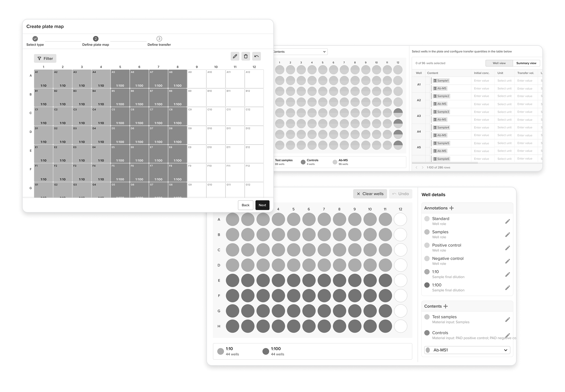Click the Transfer vol. column header

coord(526,73)
